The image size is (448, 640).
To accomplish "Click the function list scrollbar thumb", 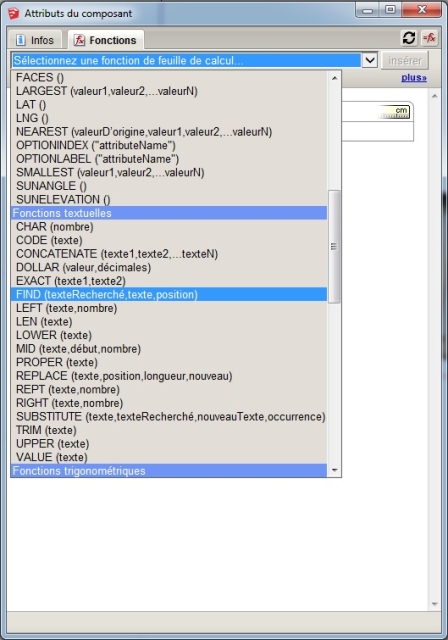I will pyautogui.click(x=334, y=247).
